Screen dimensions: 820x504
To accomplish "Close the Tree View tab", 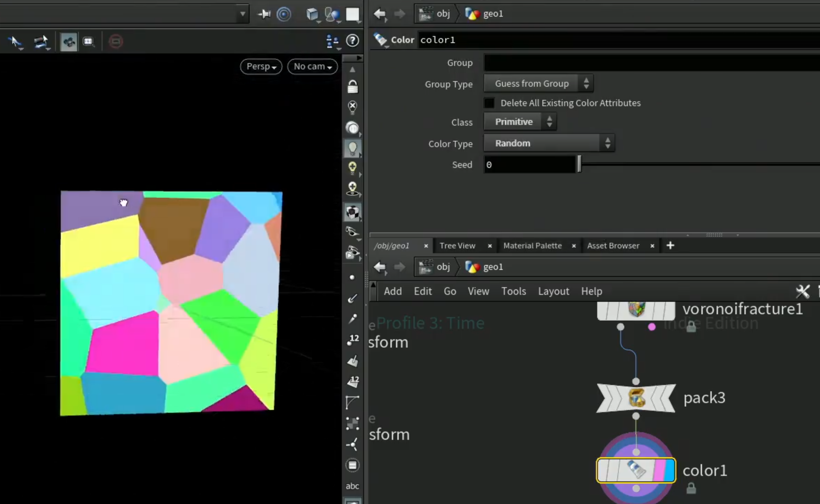I will pyautogui.click(x=490, y=246).
